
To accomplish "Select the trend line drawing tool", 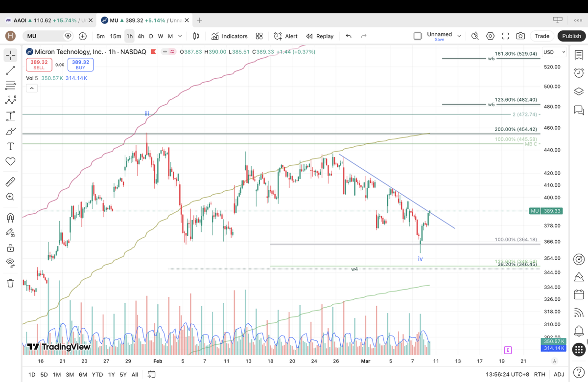I will (x=10, y=71).
